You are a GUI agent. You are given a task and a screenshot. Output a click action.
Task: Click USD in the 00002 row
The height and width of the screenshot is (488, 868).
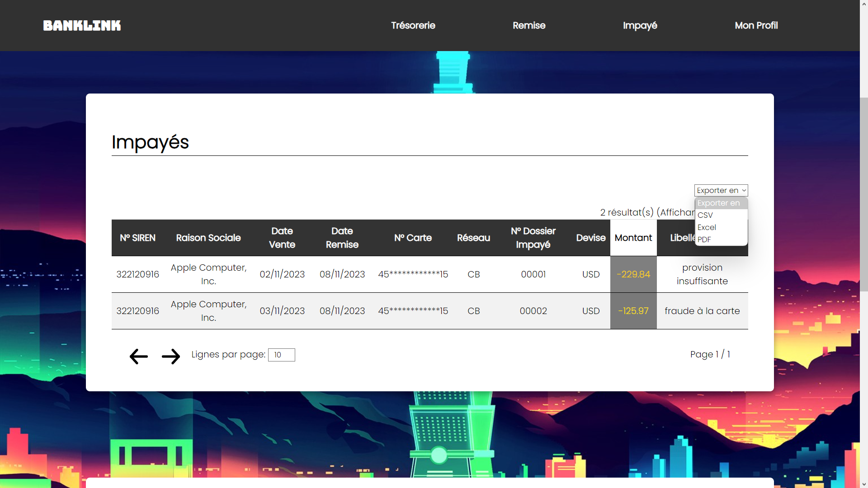point(591,311)
